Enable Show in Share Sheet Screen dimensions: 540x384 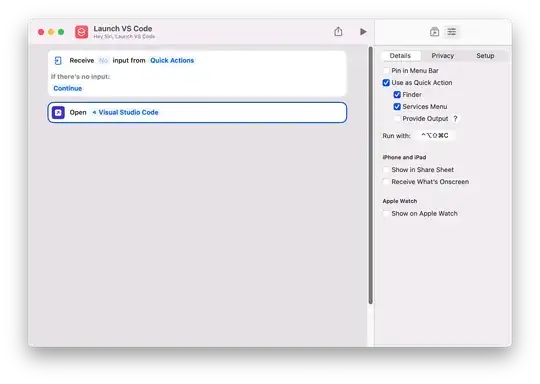pos(386,170)
